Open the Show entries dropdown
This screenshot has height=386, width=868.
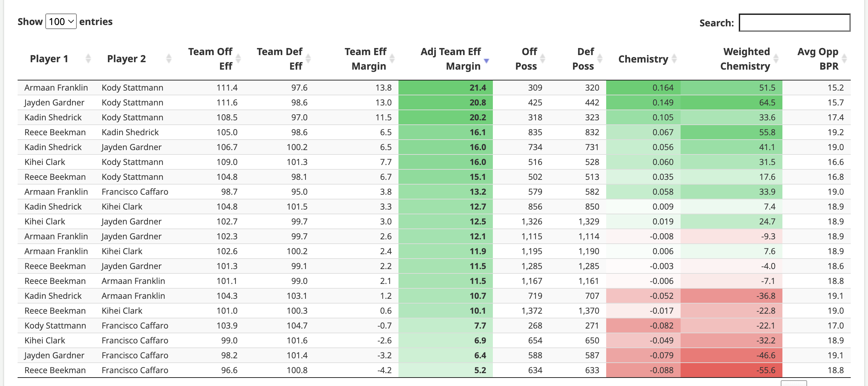[x=61, y=22]
